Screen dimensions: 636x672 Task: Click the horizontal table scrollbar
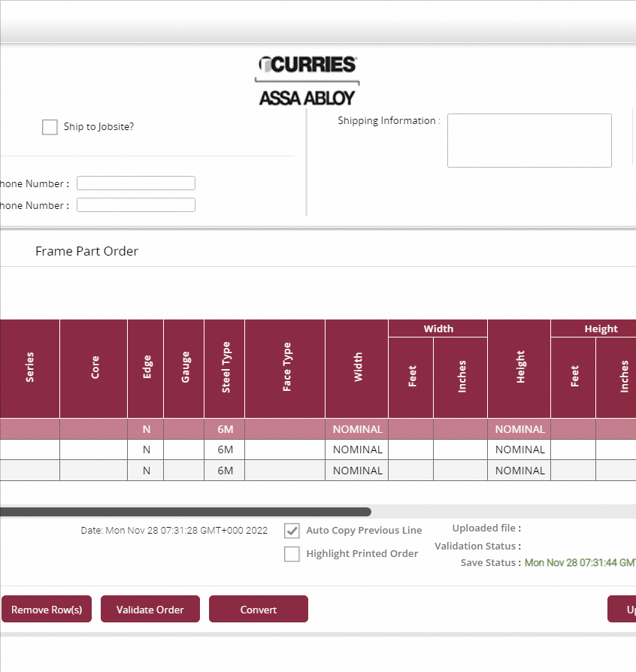coord(185,512)
